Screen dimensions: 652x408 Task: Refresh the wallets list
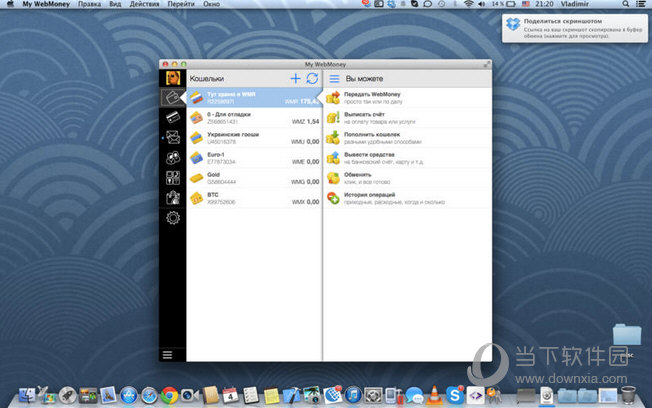312,78
